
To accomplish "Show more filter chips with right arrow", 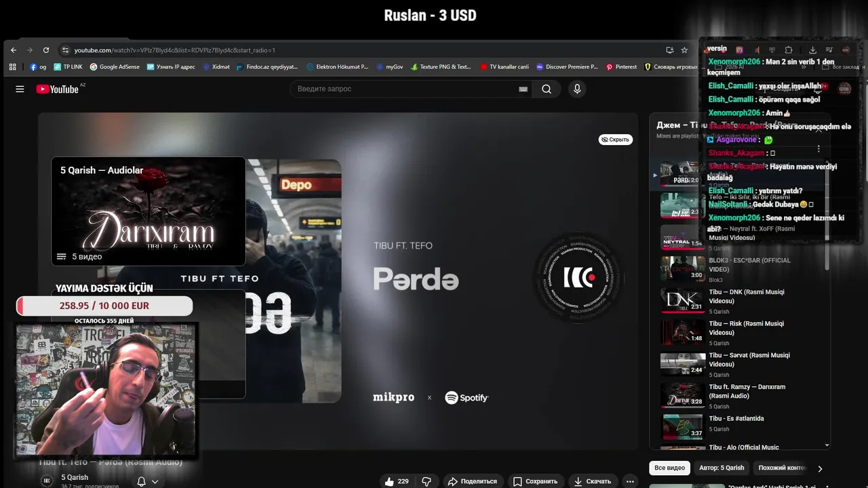I will tap(820, 468).
